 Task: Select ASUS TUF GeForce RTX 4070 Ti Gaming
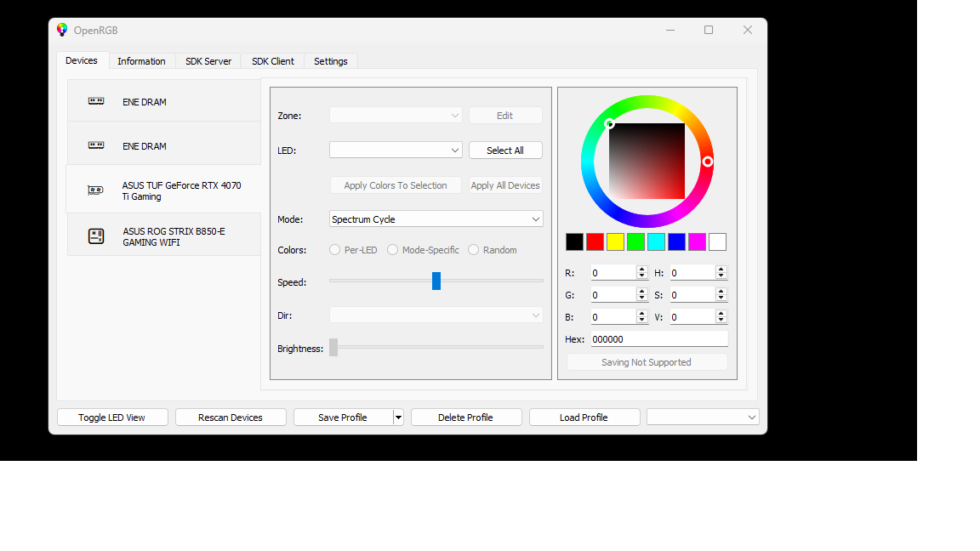click(163, 190)
